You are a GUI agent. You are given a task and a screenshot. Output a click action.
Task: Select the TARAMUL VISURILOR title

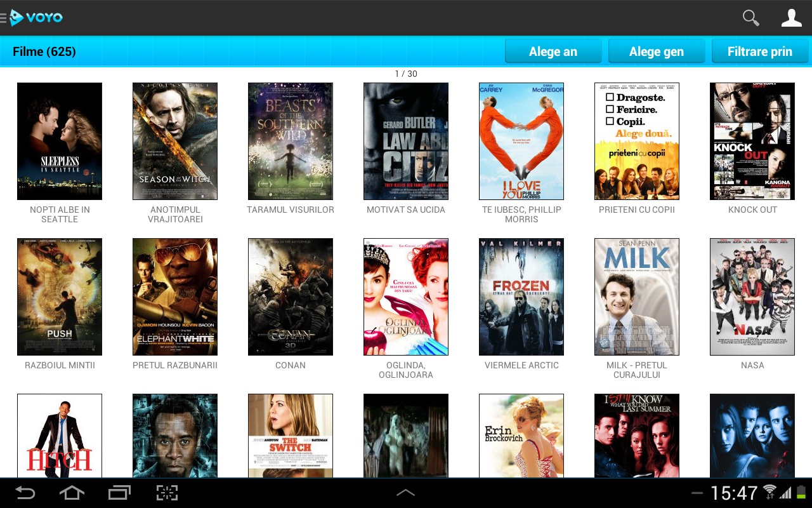[291, 210]
